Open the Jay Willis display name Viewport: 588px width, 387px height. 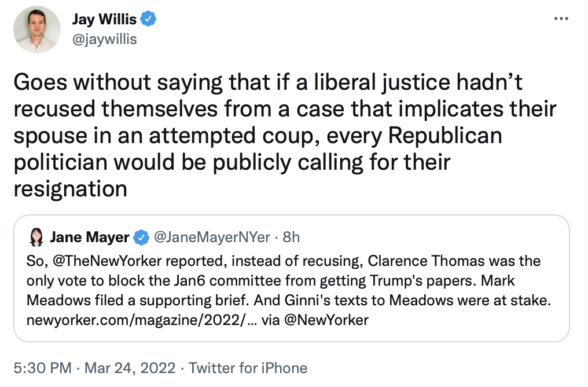104,19
